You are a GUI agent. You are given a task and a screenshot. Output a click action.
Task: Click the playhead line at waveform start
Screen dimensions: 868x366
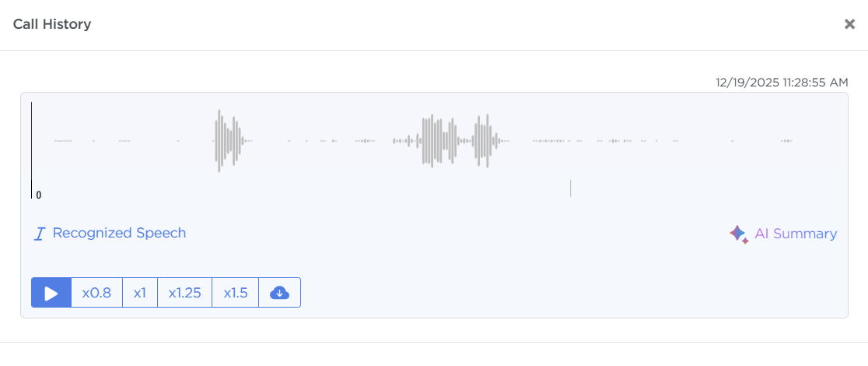coord(32,148)
